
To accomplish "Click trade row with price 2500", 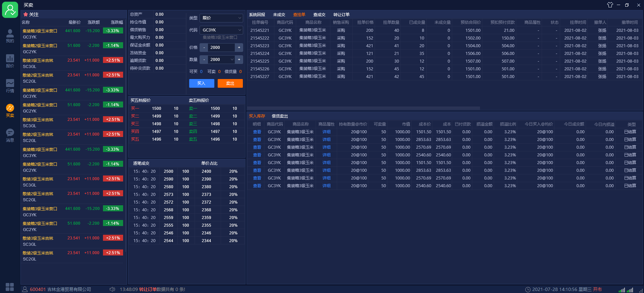I will click(x=187, y=171).
